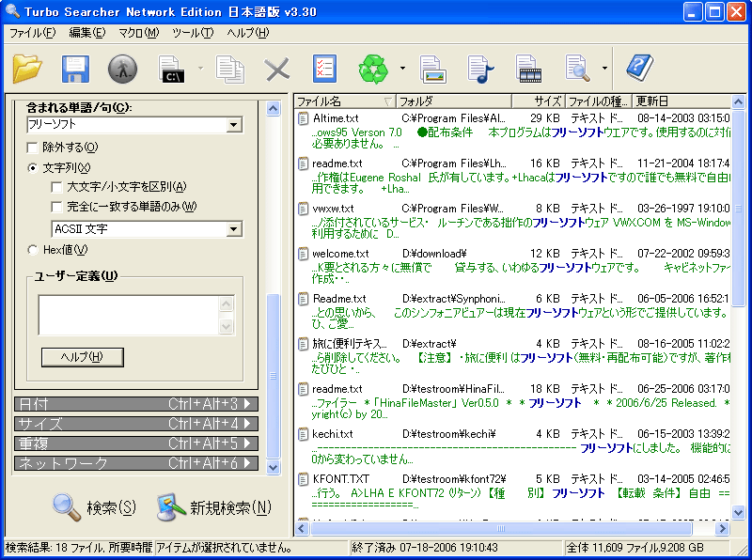Click the image file search icon
752x560 pixels.
[433, 70]
